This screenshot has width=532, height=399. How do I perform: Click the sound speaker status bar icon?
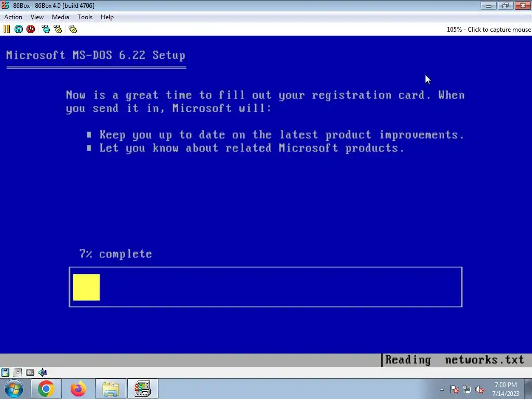coord(43,372)
